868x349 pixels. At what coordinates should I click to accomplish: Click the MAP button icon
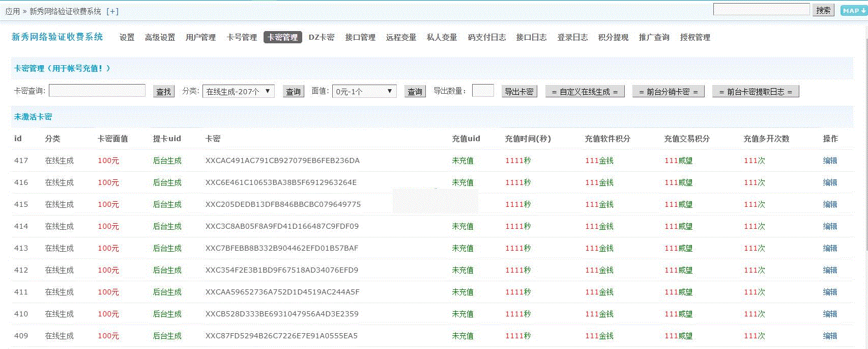[x=853, y=10]
